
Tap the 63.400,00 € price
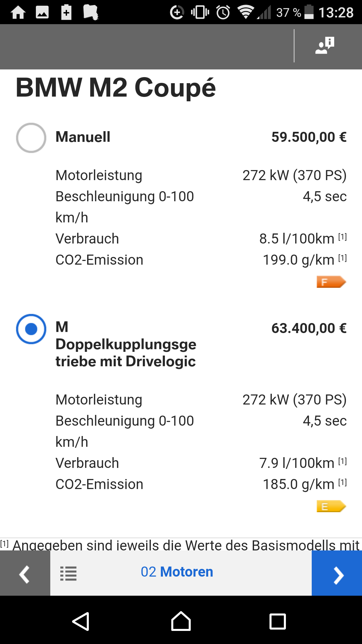[x=309, y=328]
